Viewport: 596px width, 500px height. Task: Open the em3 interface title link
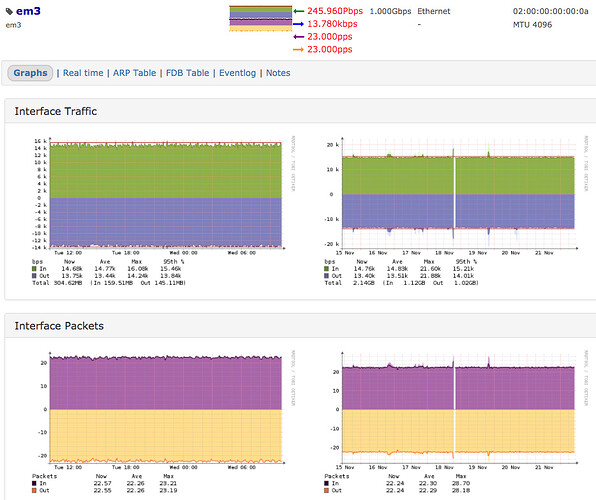(28, 11)
